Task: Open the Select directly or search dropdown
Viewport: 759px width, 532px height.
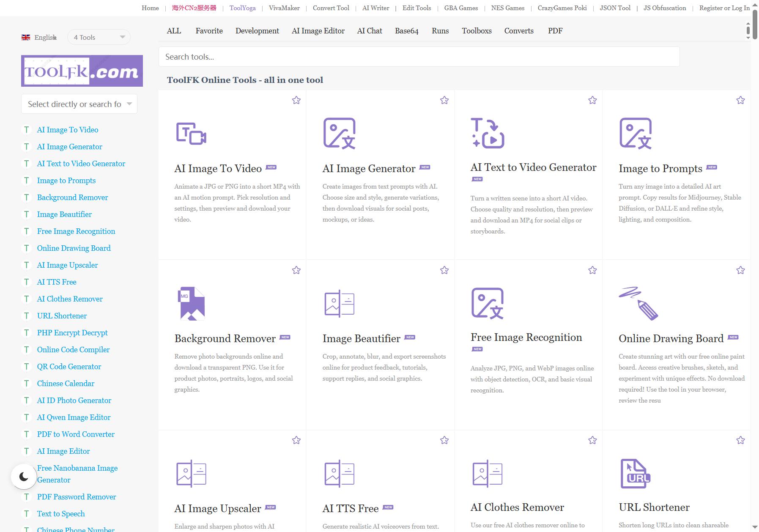Action: [x=79, y=104]
